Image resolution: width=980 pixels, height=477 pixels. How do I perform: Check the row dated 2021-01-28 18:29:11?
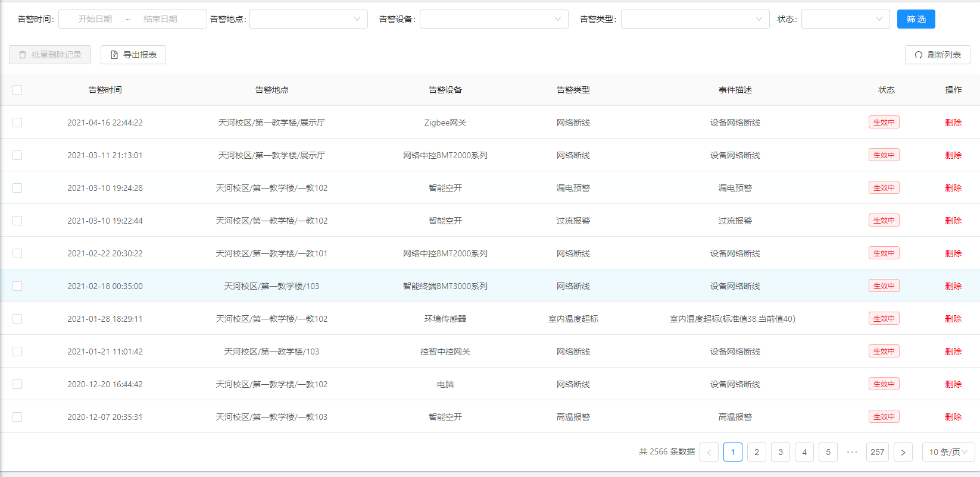pos(17,319)
